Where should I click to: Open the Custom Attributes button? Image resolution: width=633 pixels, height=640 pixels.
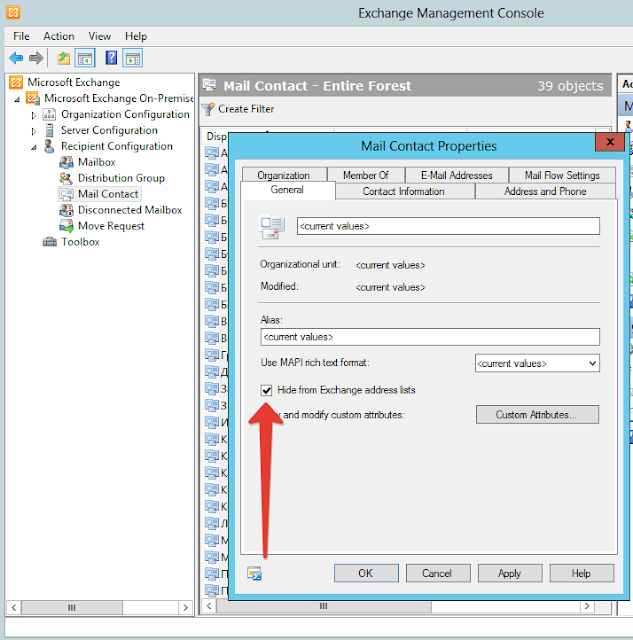pos(537,414)
